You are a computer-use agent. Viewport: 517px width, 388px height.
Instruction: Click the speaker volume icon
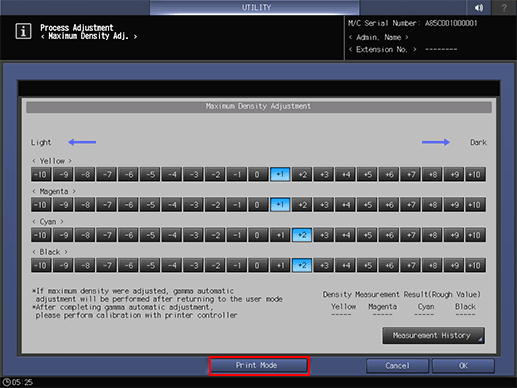pyautogui.click(x=479, y=7)
